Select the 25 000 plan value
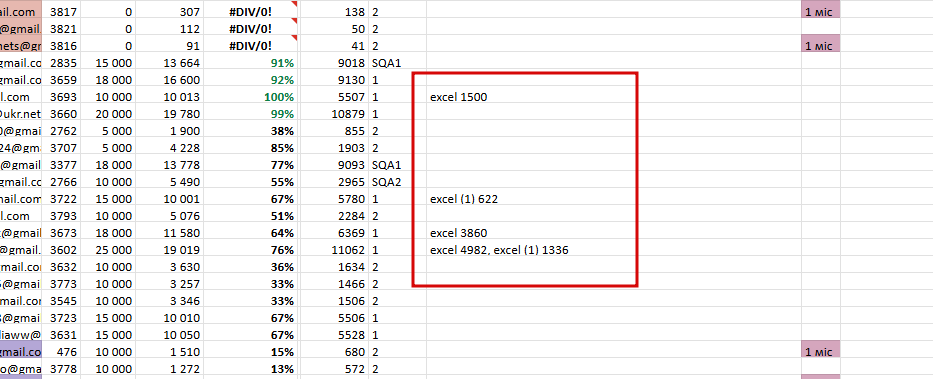The height and width of the screenshot is (379, 933). (x=108, y=250)
